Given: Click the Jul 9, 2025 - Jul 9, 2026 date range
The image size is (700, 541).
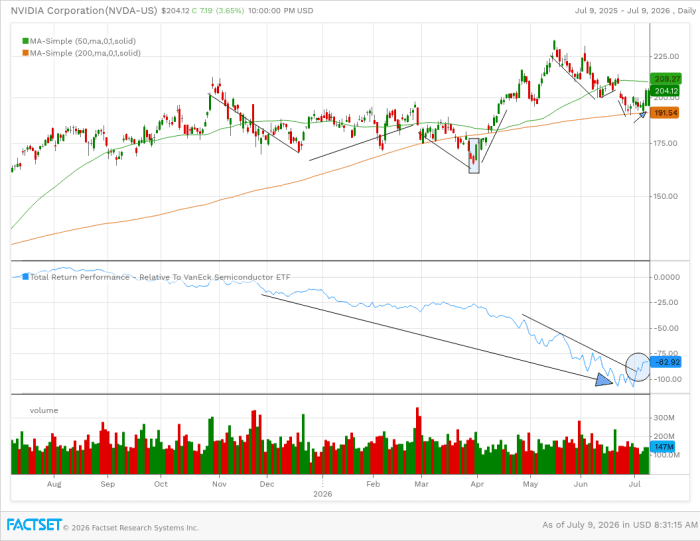Looking at the screenshot, I should pyautogui.click(x=622, y=11).
